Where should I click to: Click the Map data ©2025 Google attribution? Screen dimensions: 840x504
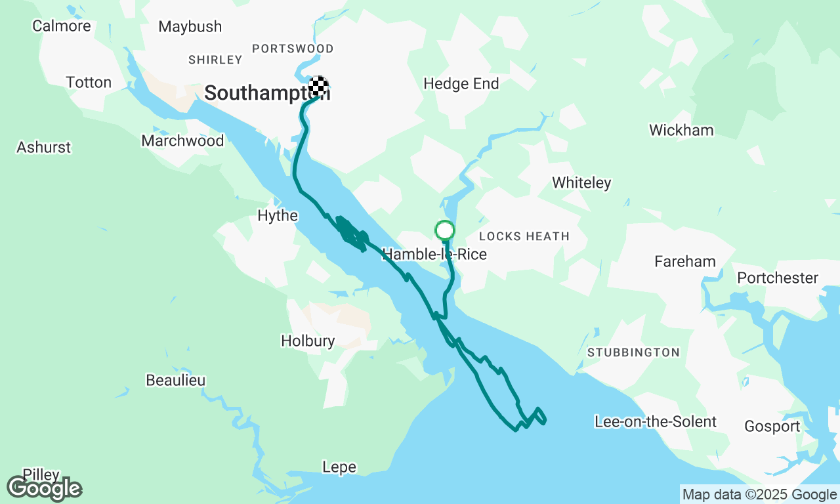click(759, 495)
